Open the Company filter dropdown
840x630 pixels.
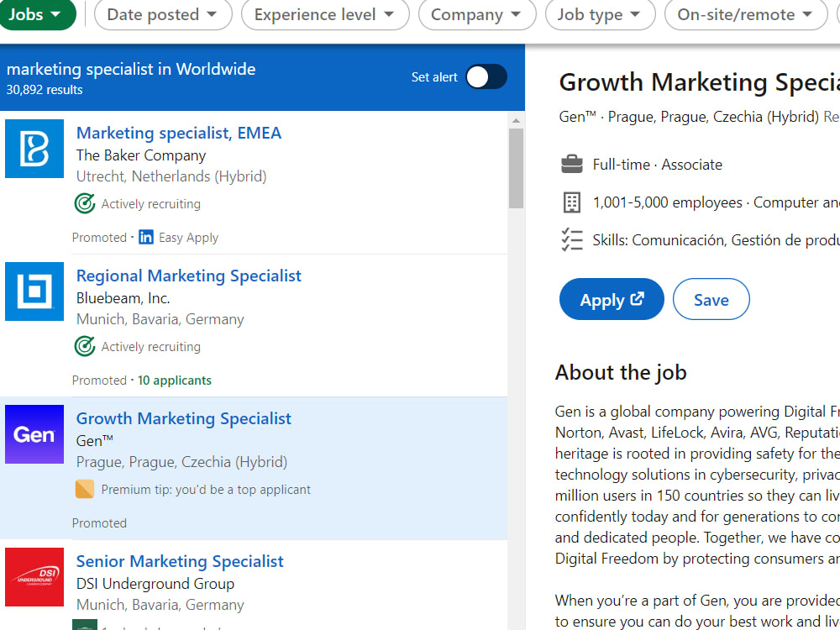[476, 14]
